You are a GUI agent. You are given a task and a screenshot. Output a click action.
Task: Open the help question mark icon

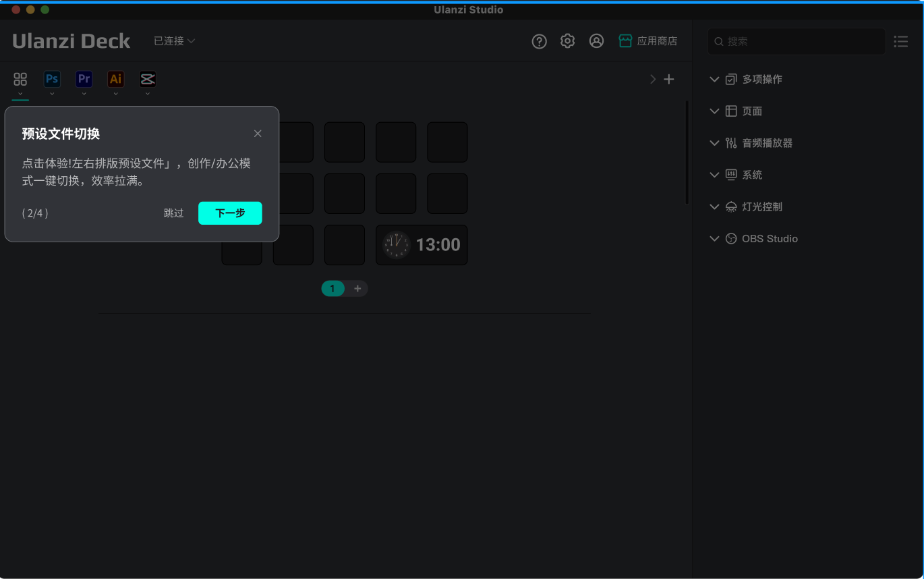pos(539,41)
